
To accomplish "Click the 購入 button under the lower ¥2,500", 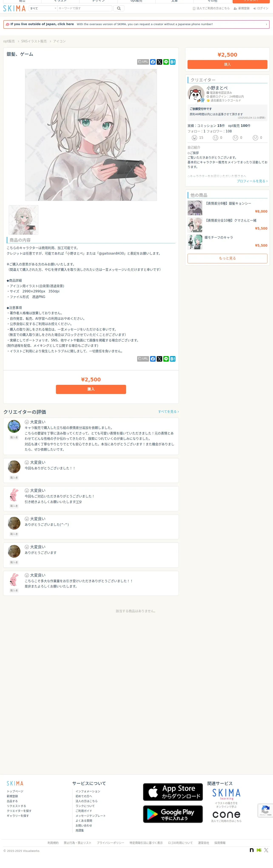I will (91, 389).
